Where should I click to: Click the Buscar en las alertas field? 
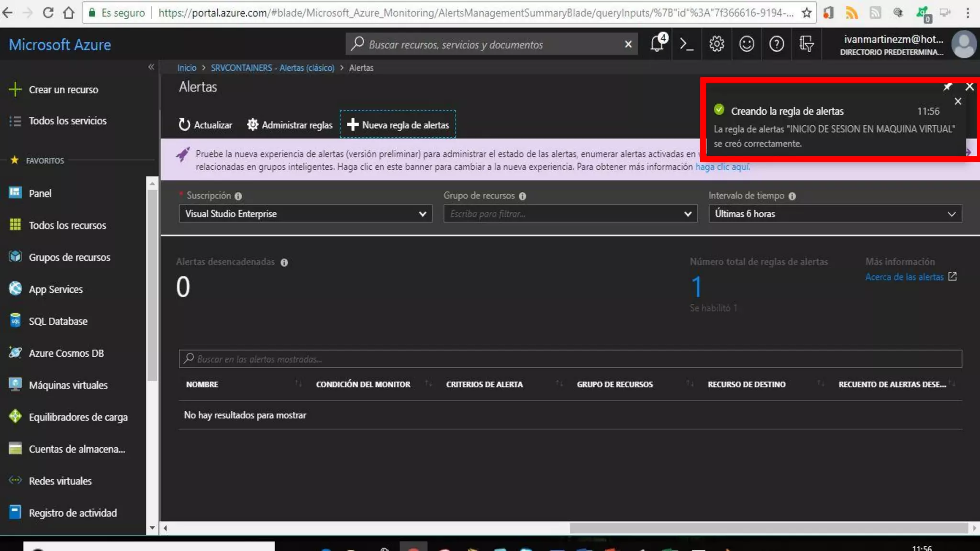569,359
